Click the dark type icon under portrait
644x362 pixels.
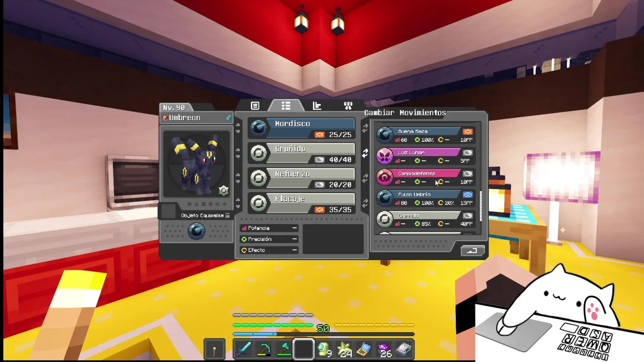[x=196, y=231]
